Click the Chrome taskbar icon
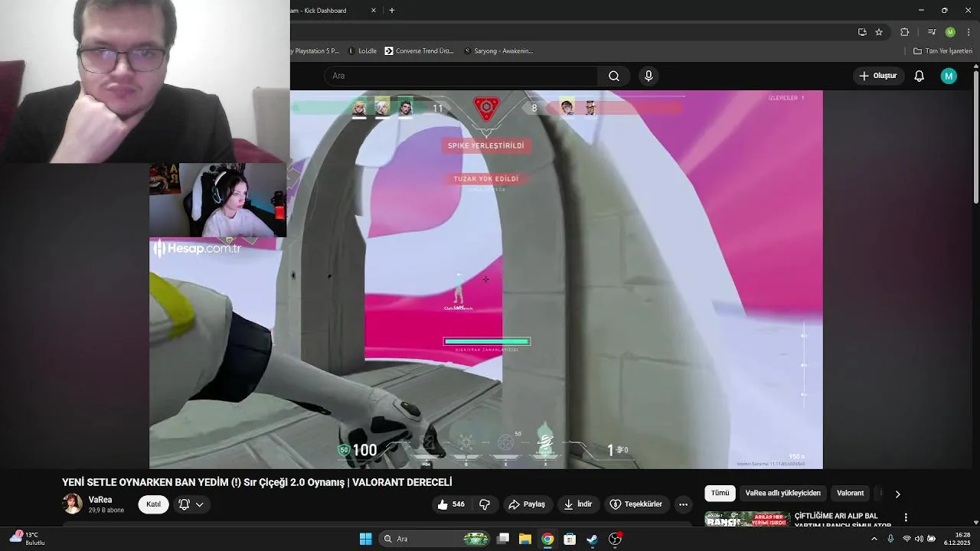The width and height of the screenshot is (980, 551). (547, 539)
